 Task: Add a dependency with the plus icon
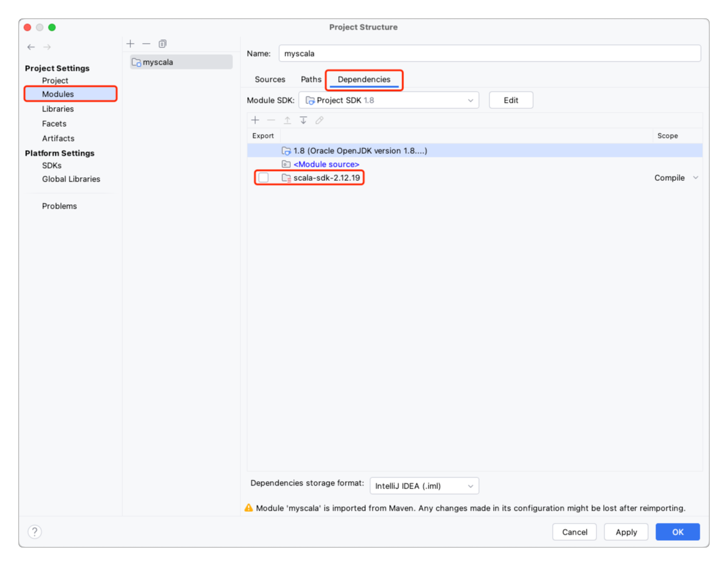tap(255, 121)
